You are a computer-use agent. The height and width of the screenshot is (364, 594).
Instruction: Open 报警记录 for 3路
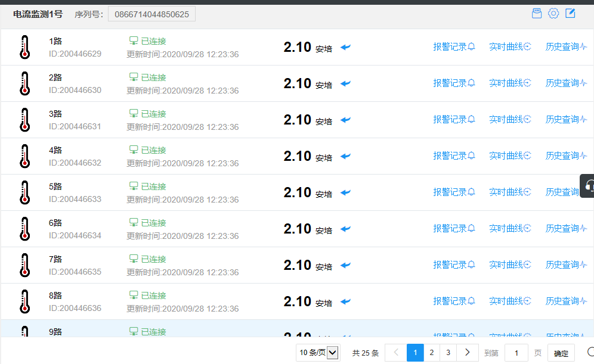[454, 119]
